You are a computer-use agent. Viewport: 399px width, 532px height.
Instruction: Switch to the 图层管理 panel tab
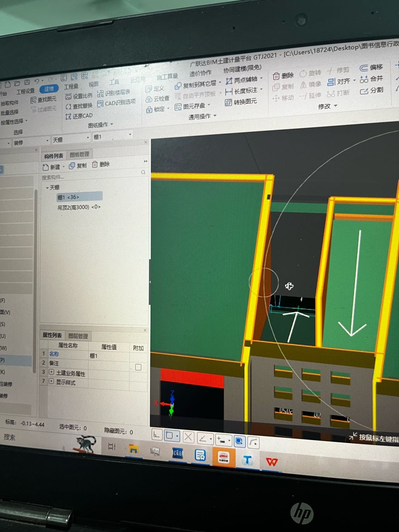(x=78, y=336)
